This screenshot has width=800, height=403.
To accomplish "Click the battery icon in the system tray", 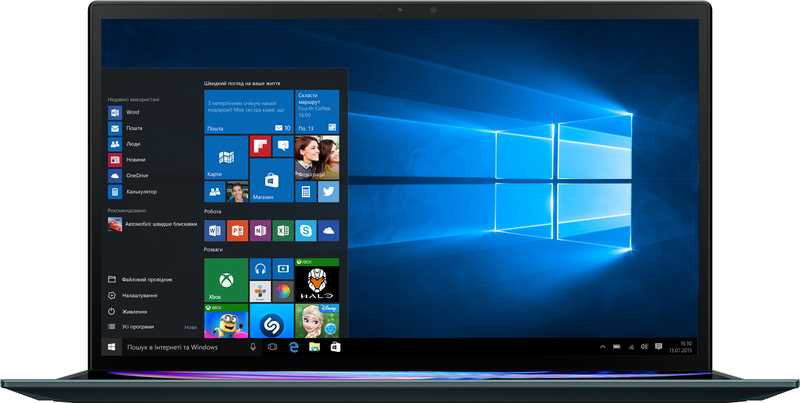I will click(616, 347).
